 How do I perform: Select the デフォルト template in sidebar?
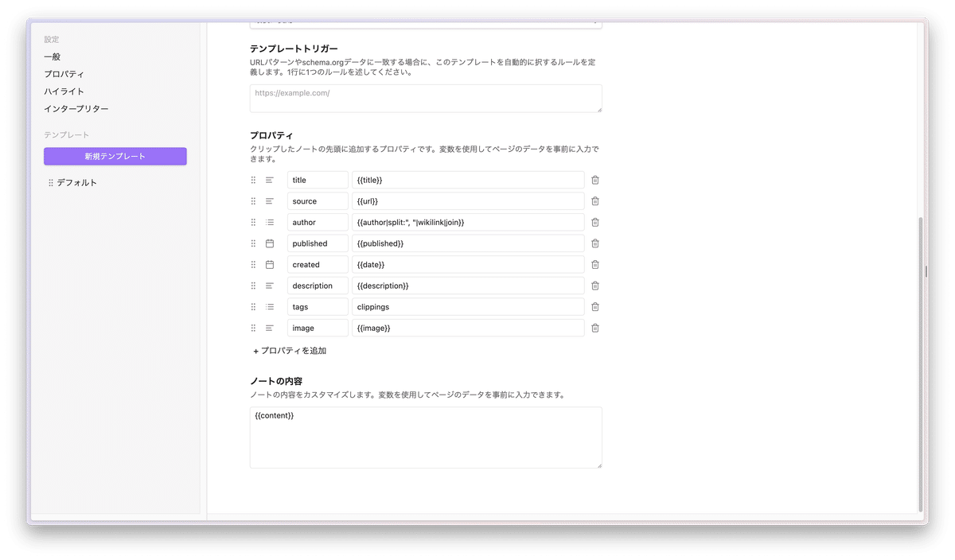[x=72, y=182]
